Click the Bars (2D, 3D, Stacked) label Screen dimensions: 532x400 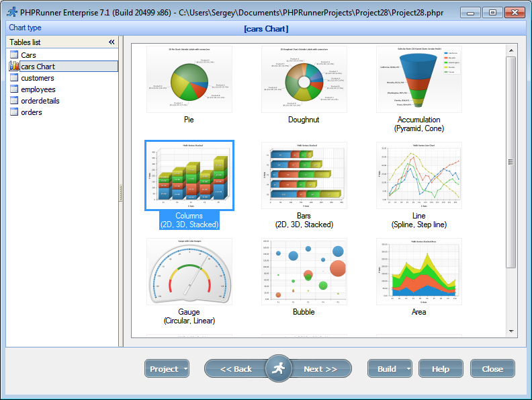(x=304, y=220)
